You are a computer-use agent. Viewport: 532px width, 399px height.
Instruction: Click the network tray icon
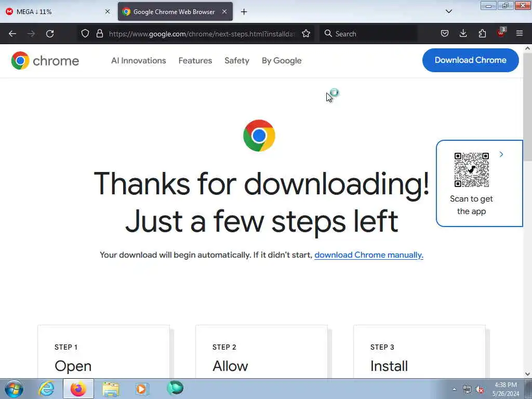coord(467,390)
